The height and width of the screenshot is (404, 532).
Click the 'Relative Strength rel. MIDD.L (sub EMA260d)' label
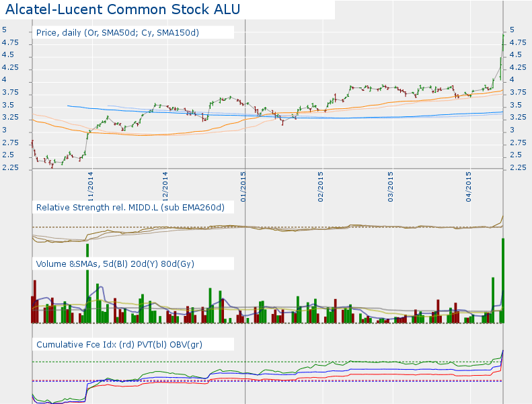click(x=130, y=208)
